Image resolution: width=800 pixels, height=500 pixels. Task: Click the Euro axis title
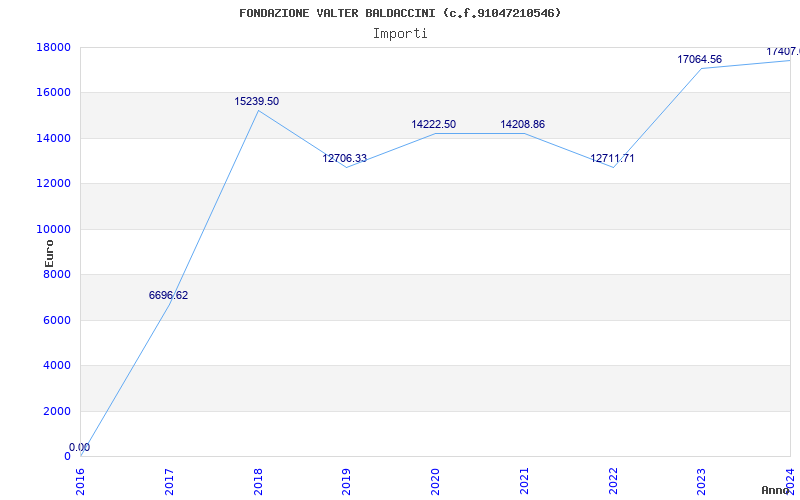click(x=49, y=254)
